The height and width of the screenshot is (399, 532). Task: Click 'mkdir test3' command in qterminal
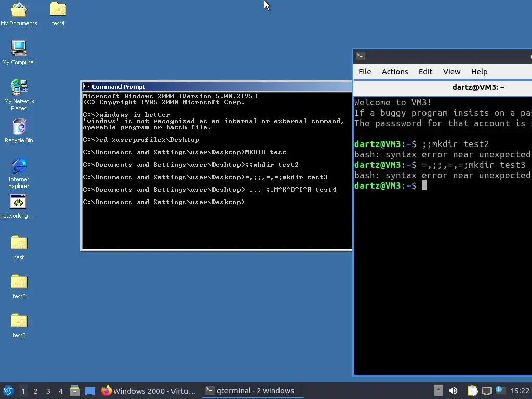[473, 165]
